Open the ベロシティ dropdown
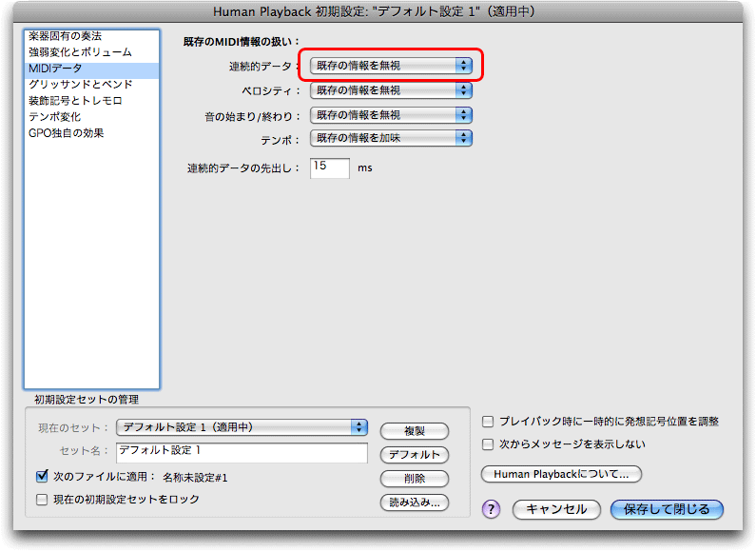756x552 pixels. (391, 90)
